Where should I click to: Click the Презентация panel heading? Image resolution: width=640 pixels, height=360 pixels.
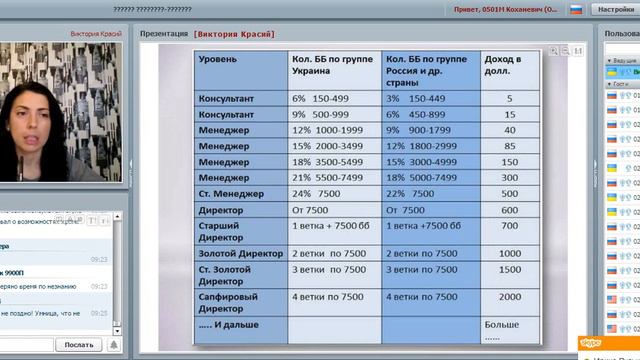164,34
